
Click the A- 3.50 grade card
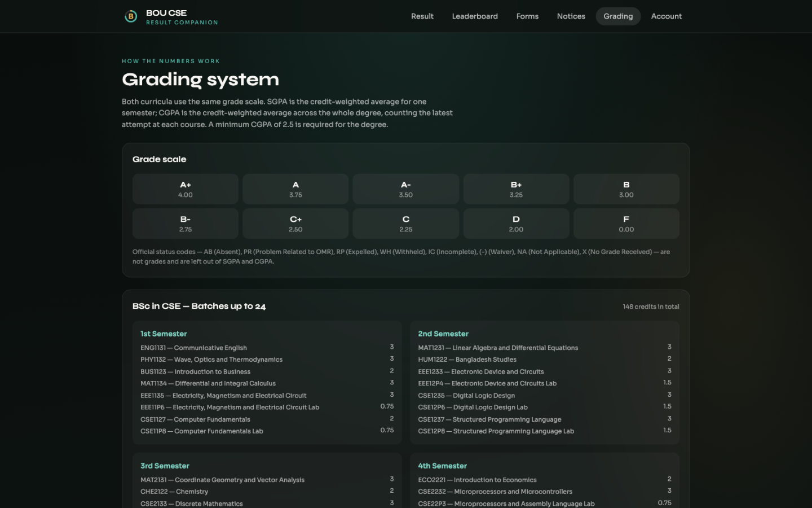406,189
